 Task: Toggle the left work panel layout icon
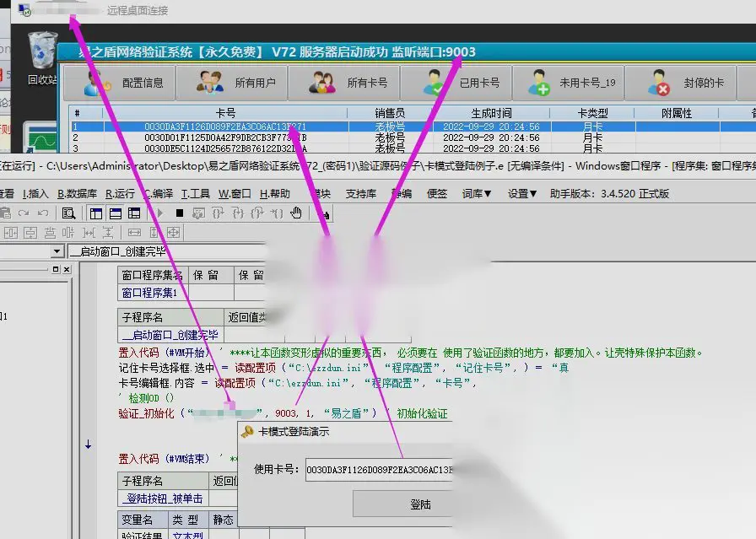[x=96, y=213]
